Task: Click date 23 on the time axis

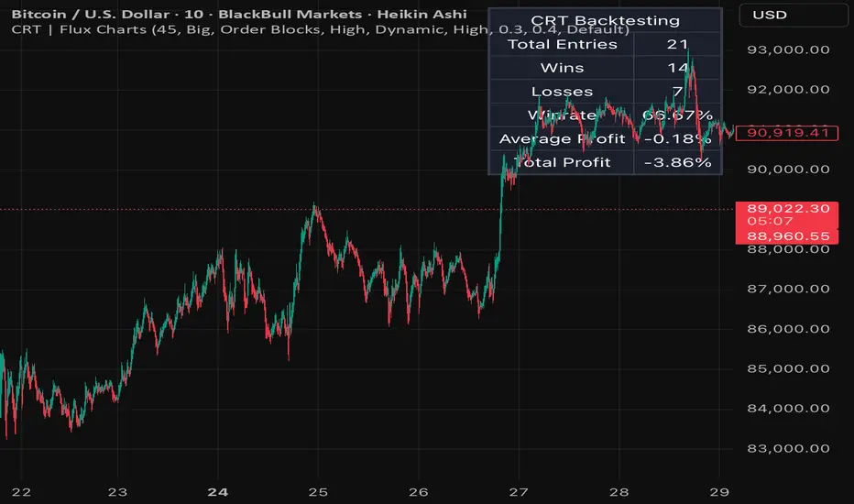Action: click(117, 492)
